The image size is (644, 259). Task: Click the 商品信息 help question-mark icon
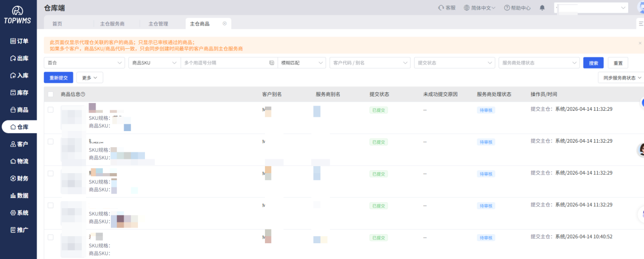(83, 94)
